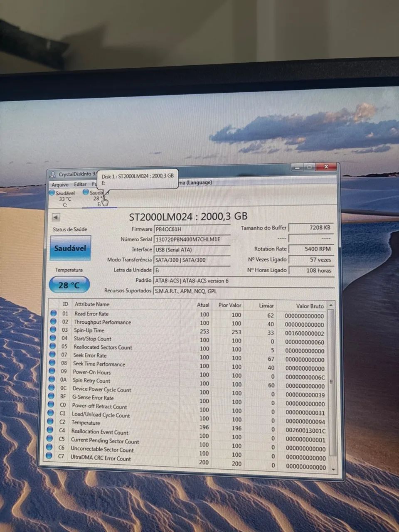Viewport: 399px width, 532px height.
Task: Select the C: drive tab
Action: click(64, 199)
